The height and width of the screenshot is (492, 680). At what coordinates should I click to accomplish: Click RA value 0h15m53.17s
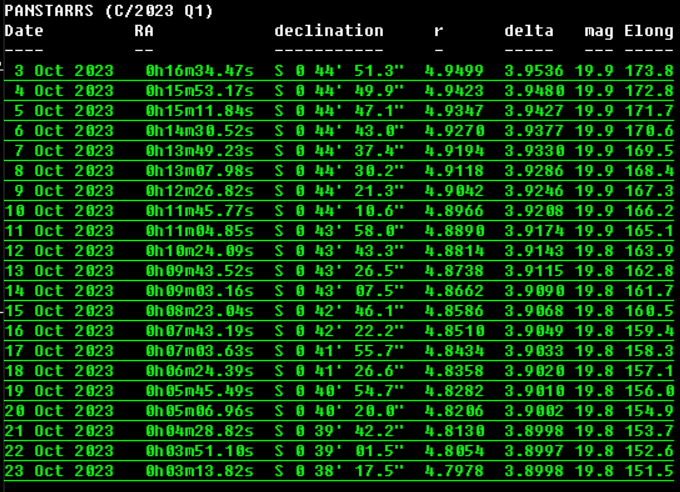coord(199,91)
